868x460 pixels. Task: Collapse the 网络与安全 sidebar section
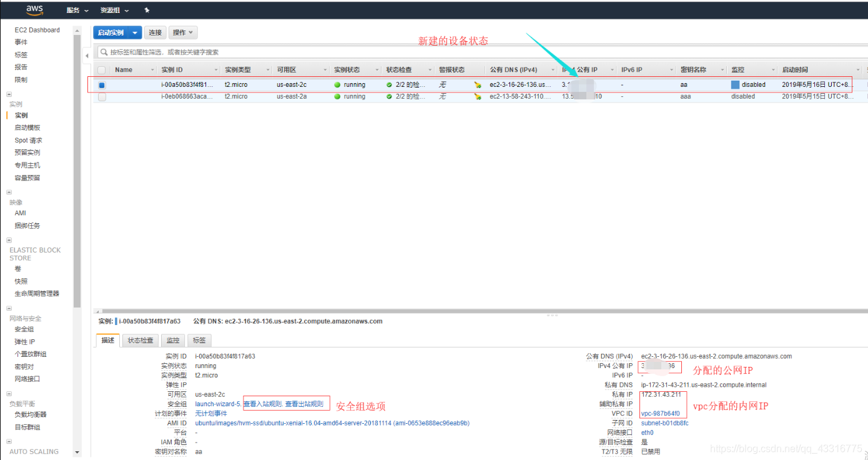[9, 308]
